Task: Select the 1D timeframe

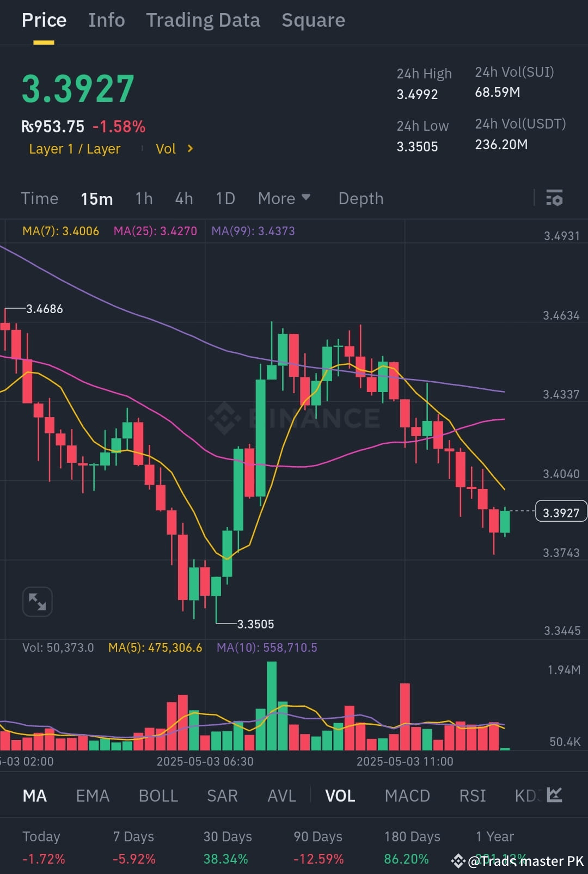Action: tap(225, 199)
